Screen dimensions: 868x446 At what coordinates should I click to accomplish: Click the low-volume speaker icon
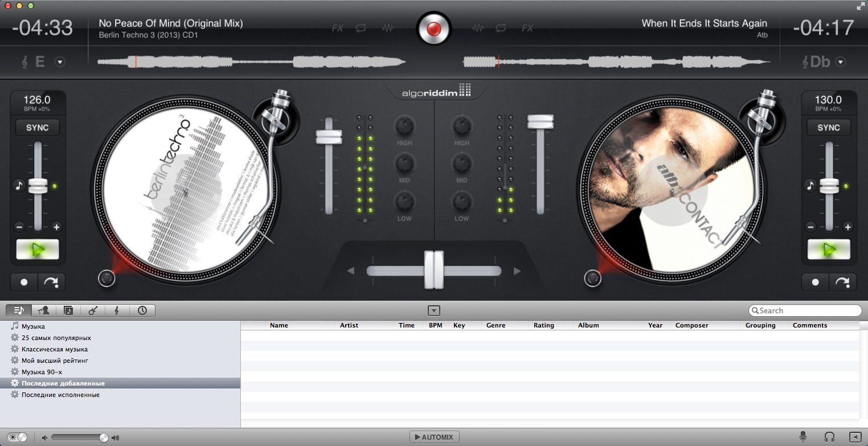pyautogui.click(x=44, y=437)
